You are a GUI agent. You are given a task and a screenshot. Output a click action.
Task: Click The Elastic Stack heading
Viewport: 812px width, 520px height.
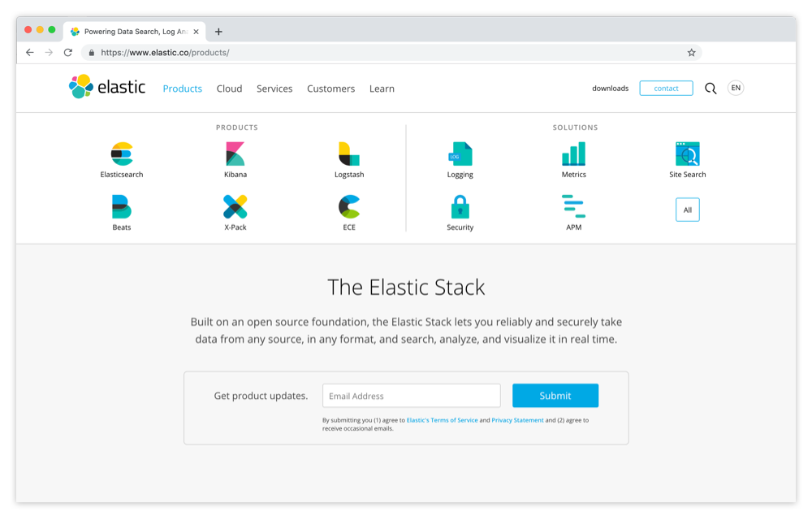pos(406,288)
